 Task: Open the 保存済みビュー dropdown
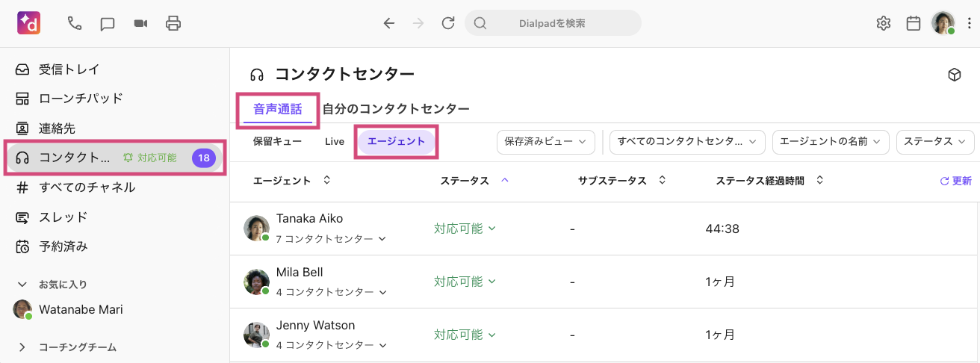[x=545, y=141]
